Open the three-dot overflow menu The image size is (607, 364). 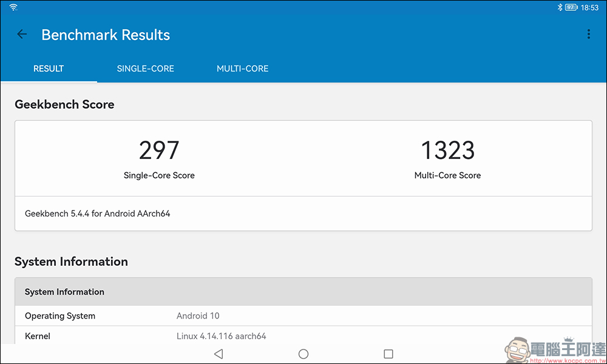(588, 34)
